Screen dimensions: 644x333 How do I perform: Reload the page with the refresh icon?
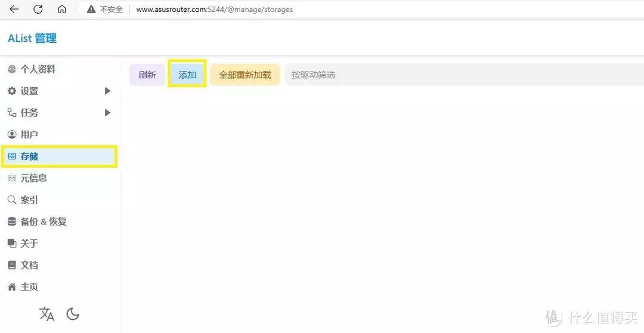pos(38,9)
